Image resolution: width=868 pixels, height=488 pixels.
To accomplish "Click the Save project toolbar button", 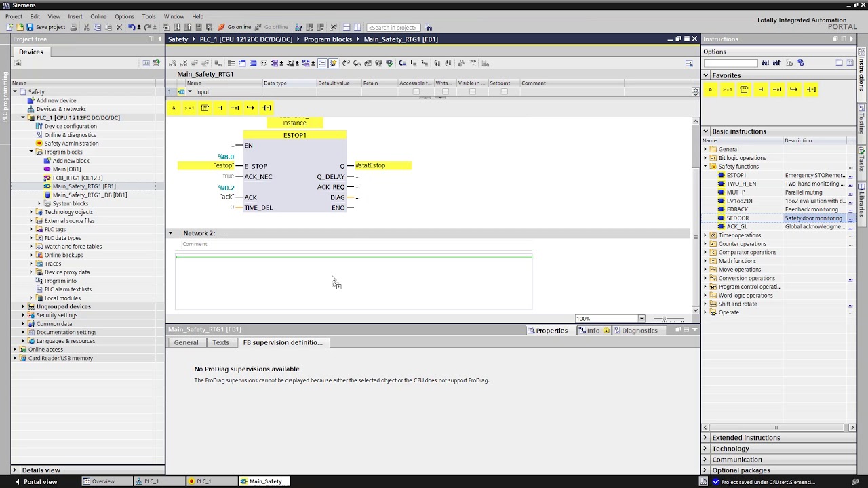I will [x=45, y=27].
